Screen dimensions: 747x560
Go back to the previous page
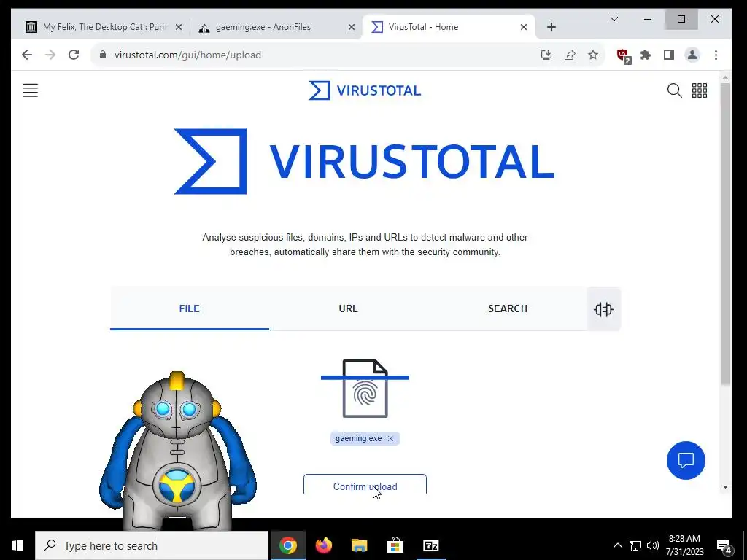(x=27, y=55)
